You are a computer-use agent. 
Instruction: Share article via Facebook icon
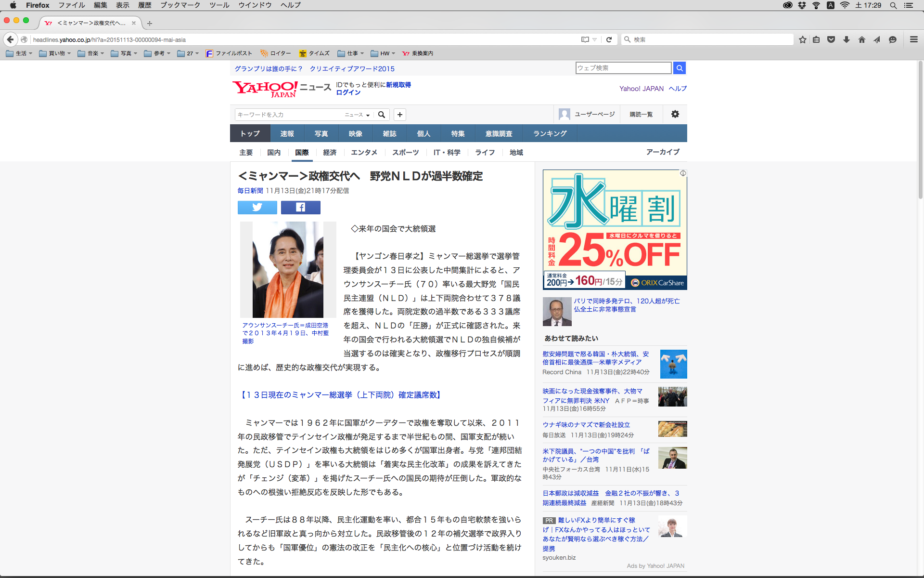300,208
